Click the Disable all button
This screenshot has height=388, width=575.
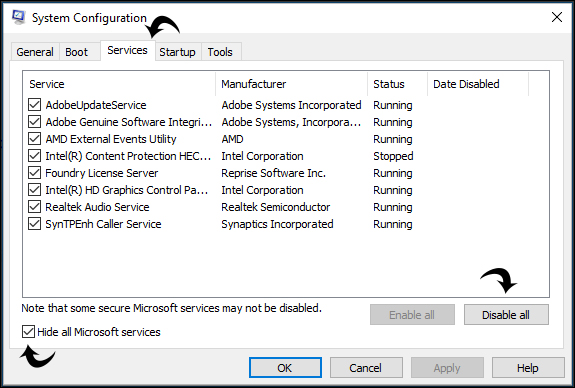(x=506, y=315)
